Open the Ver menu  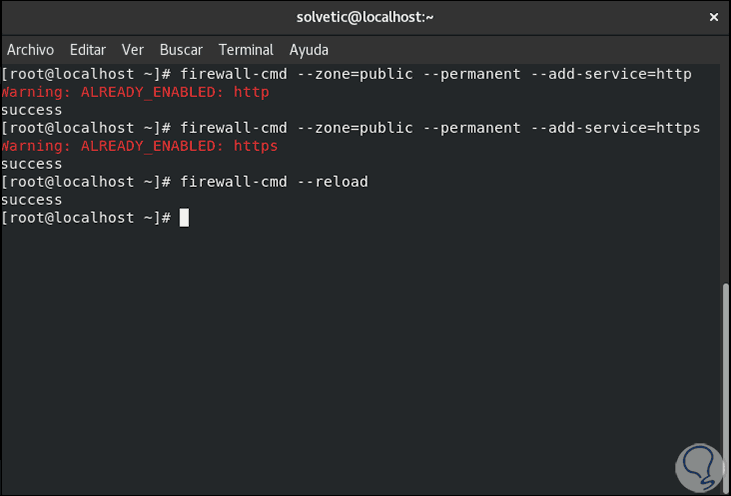pos(133,49)
